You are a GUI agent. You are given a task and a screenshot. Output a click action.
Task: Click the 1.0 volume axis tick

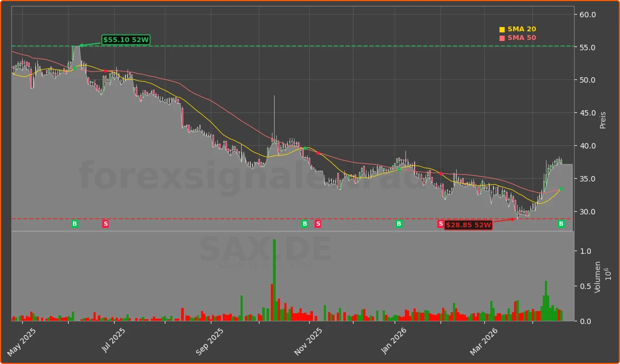coord(585,251)
